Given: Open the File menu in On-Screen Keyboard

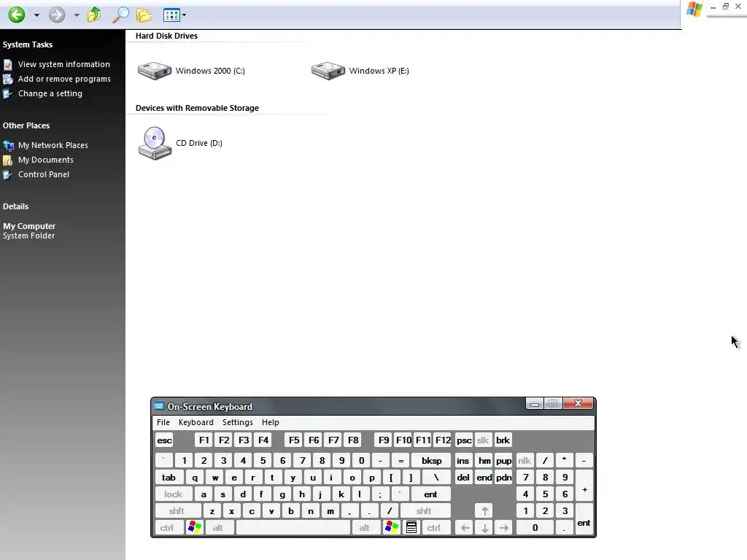Looking at the screenshot, I should (163, 422).
